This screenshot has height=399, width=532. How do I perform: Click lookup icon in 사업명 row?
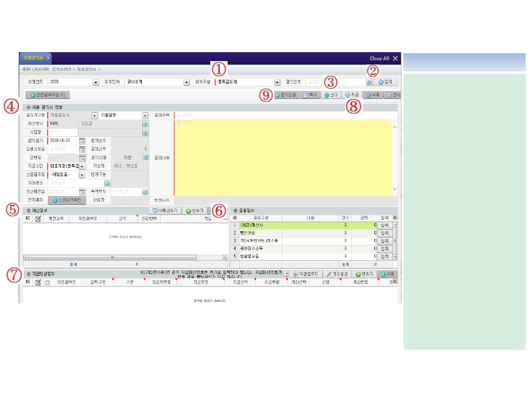pyautogui.click(x=145, y=133)
